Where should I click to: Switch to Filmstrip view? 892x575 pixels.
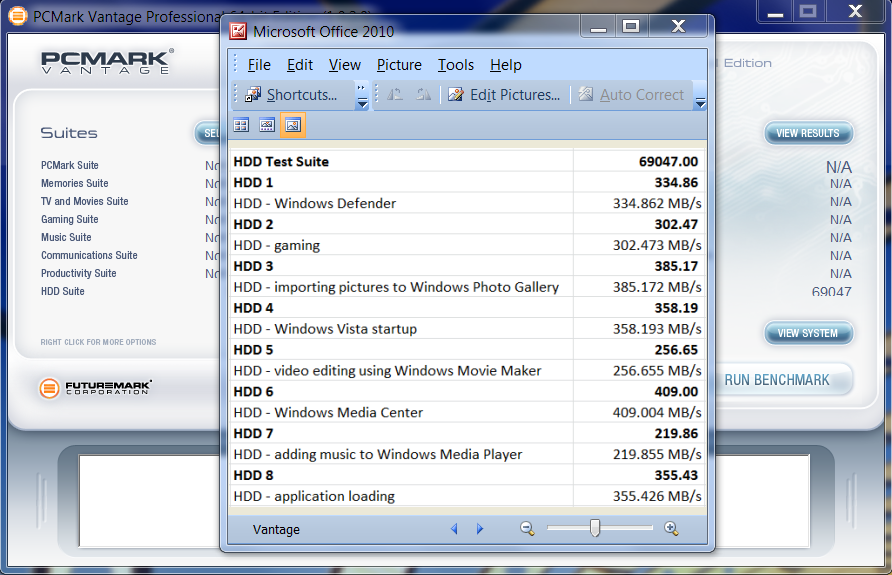[x=267, y=125]
